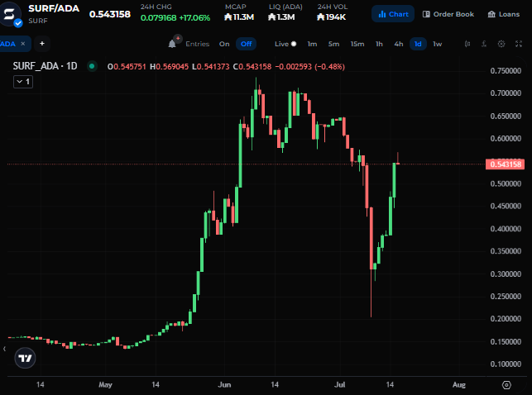532x395 pixels.
Task: Click the blue verified checkmark badge
Action: click(x=18, y=23)
